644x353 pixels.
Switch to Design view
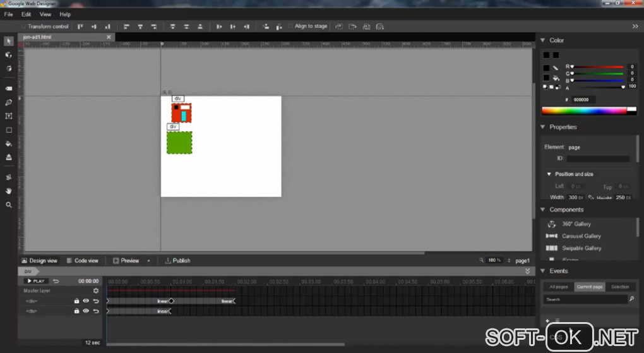(x=39, y=261)
